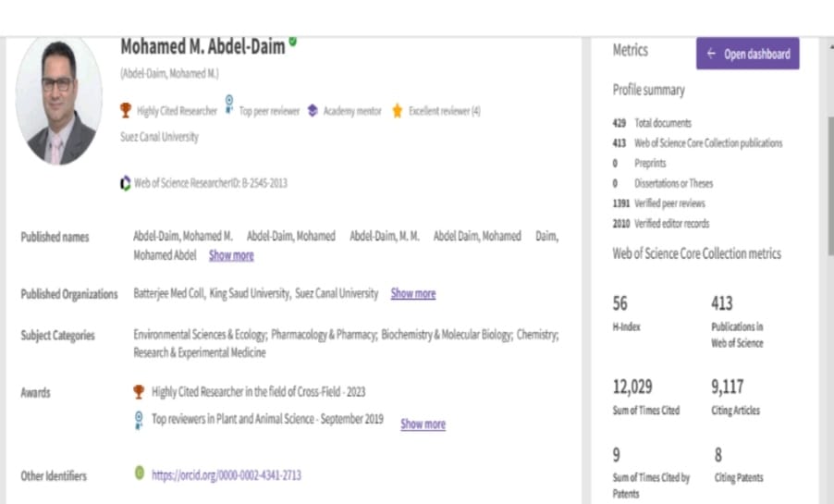
Task: Click the 9,117 Citing Articles count
Action: tap(727, 387)
